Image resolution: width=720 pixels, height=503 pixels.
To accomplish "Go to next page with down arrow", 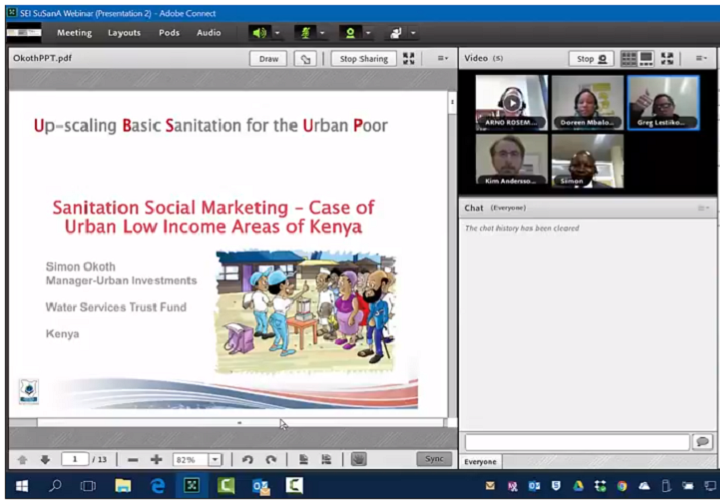I will (45, 459).
